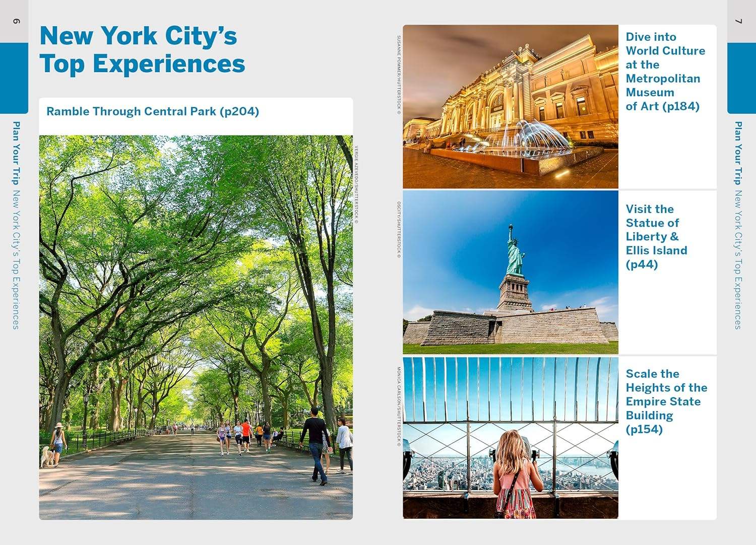The image size is (756, 545).
Task: Open Scale the Heights of Empire State Building caption
Action: click(666, 401)
